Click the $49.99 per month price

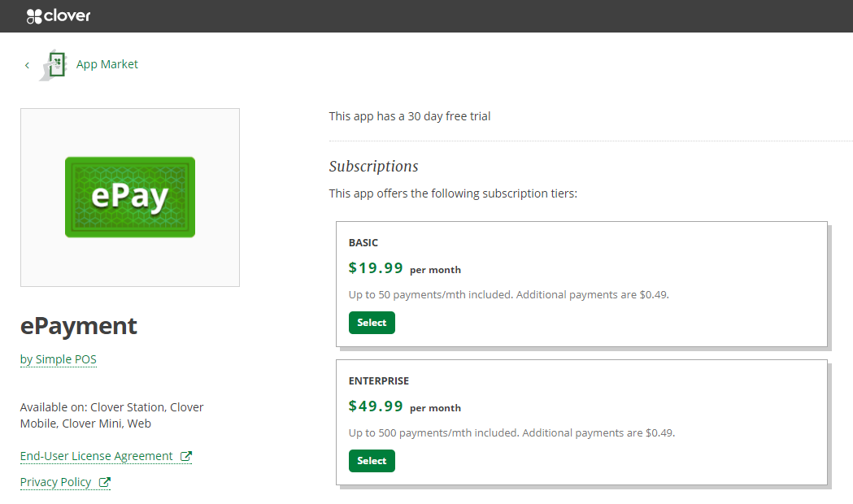pyautogui.click(x=405, y=406)
